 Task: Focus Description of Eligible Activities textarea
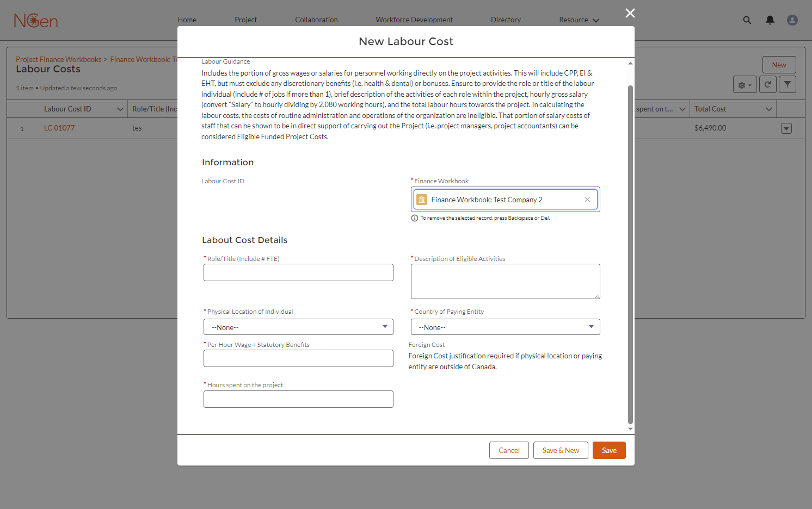(x=506, y=281)
